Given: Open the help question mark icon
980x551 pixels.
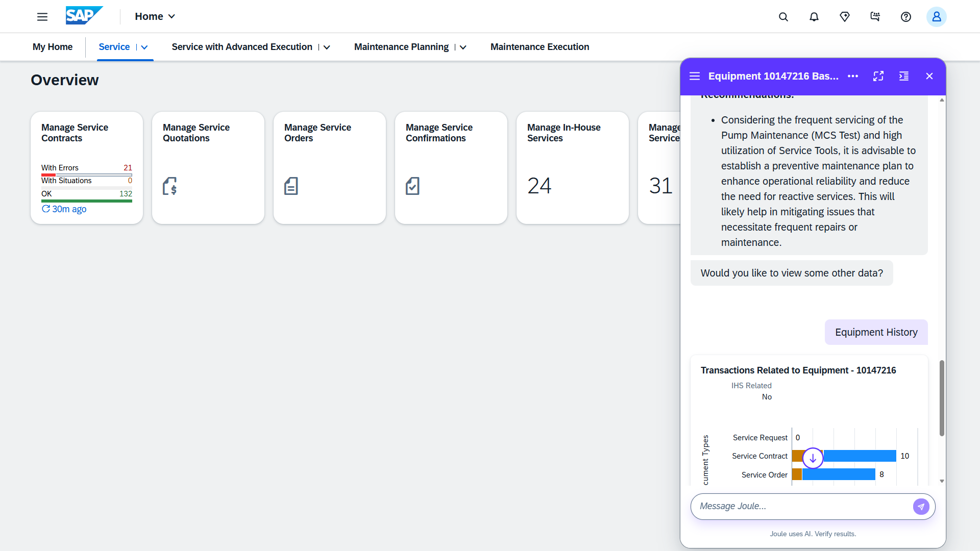Looking at the screenshot, I should pos(906,17).
